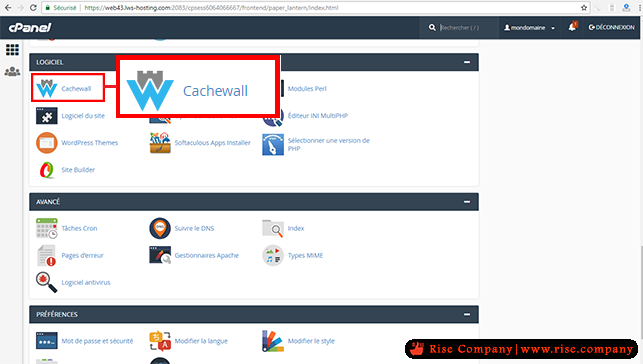The image size is (643, 364).
Task: Open the WordPress Themes link text
Action: [89, 143]
